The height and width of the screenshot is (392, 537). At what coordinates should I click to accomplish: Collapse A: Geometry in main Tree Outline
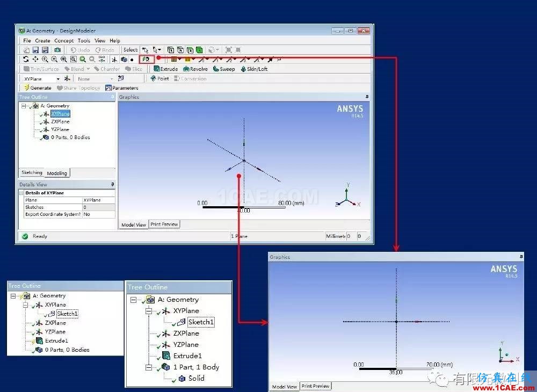pos(23,106)
